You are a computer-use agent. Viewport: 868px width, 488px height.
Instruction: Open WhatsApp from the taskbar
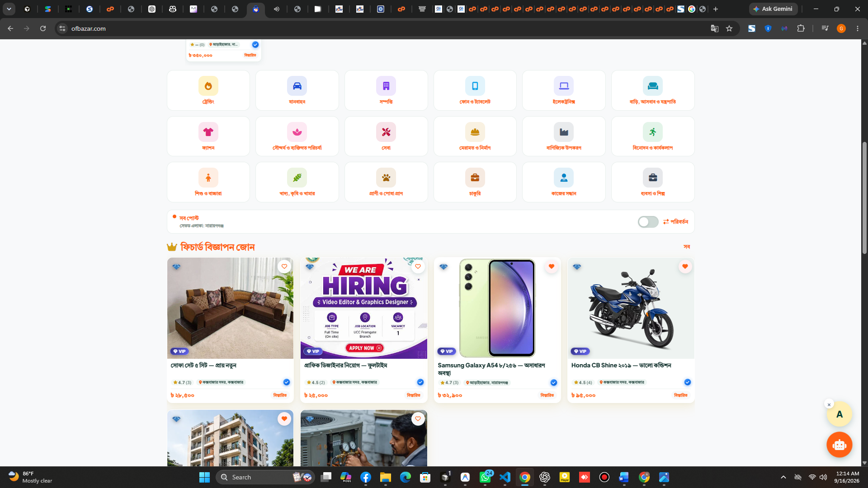[x=485, y=477]
